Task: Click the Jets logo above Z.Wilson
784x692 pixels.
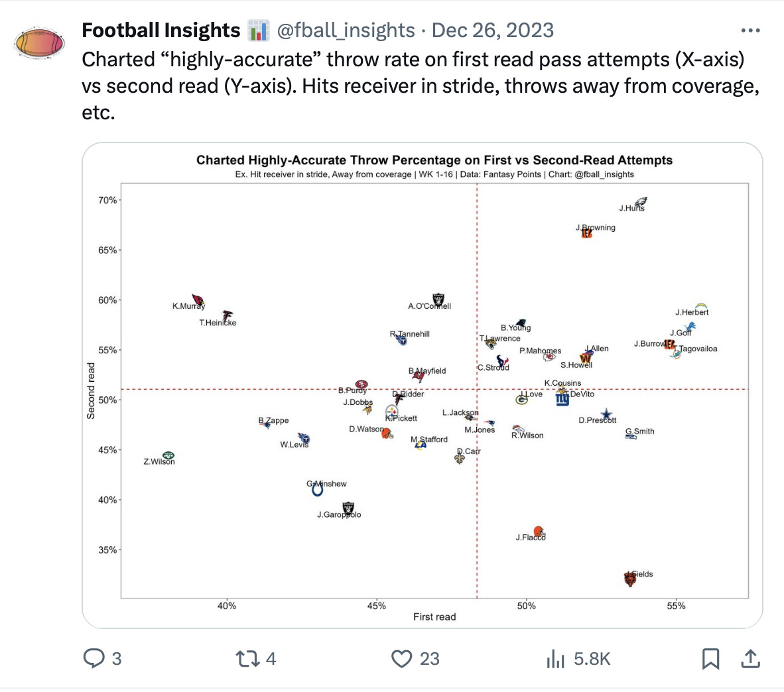Action: 168,455
